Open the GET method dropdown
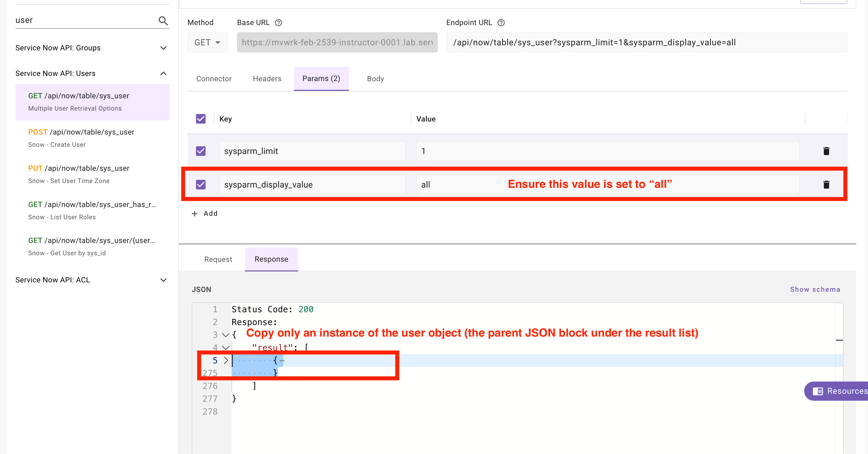The width and height of the screenshot is (868, 454). [208, 43]
